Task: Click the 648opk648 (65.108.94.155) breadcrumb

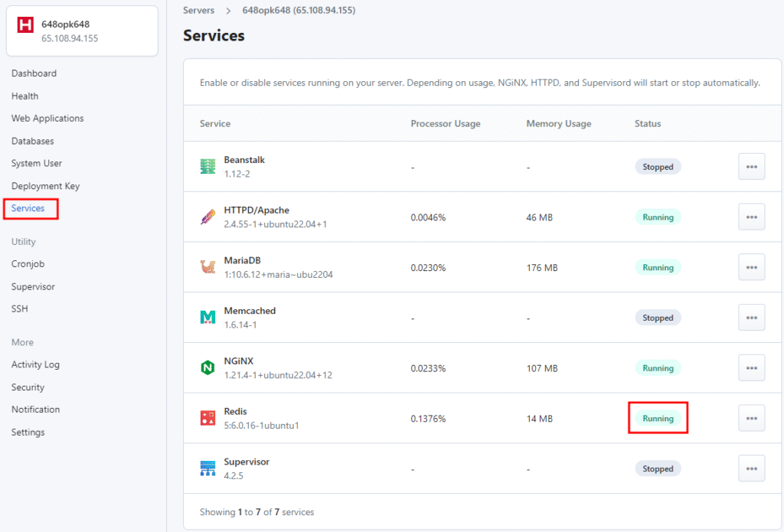Action: [x=299, y=11]
